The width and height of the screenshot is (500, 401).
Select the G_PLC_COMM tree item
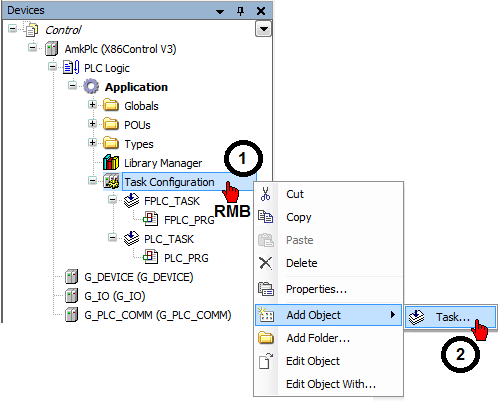158,315
